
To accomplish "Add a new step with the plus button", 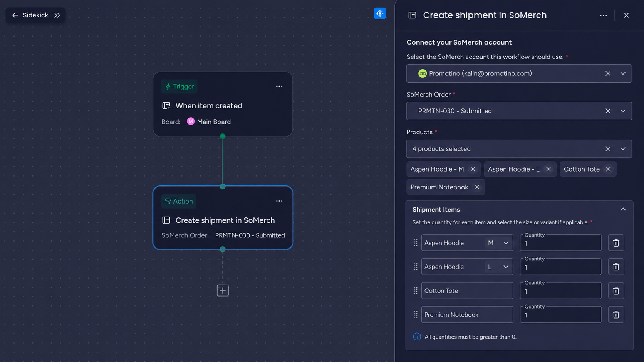I will tap(223, 290).
